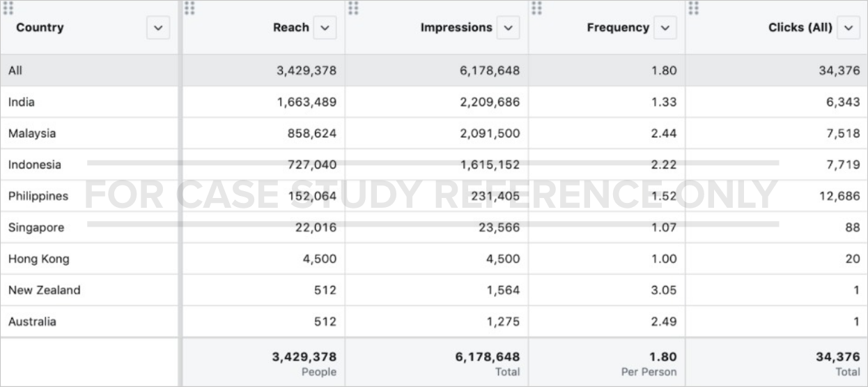Click the Reach column header label
The width and height of the screenshot is (868, 387).
(x=290, y=28)
